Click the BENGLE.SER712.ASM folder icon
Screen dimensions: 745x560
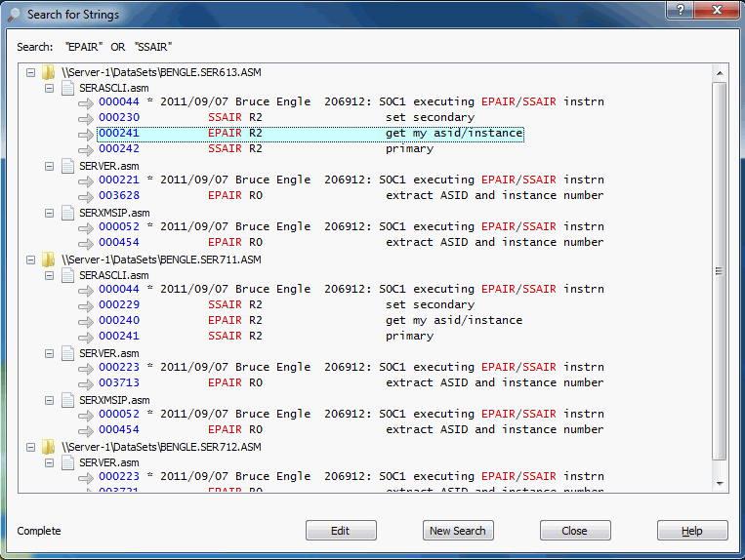tap(49, 447)
